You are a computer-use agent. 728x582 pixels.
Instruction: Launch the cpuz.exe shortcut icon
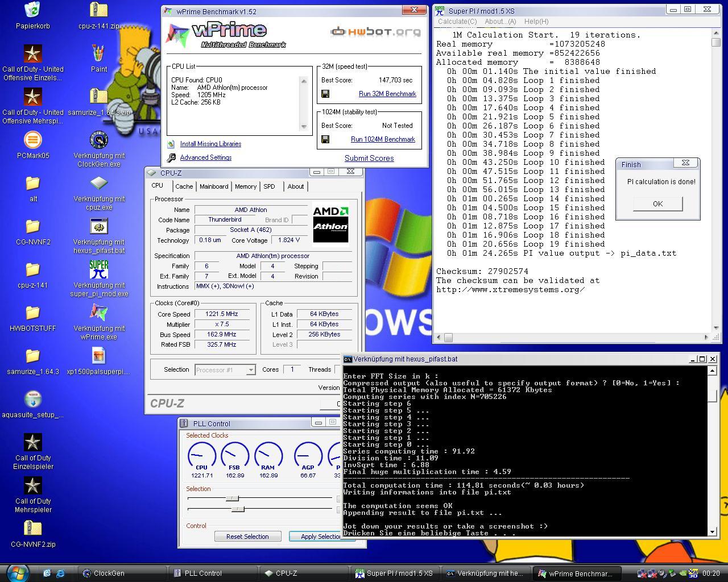pos(99,183)
